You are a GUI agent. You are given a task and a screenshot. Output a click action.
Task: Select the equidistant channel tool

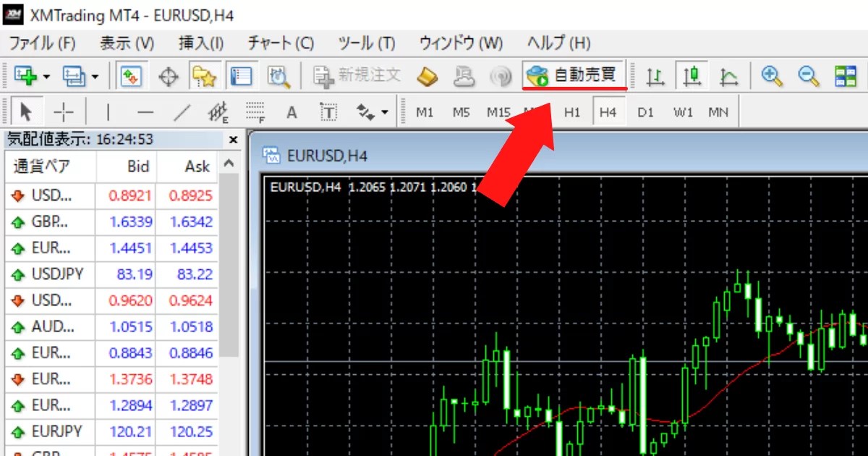(x=218, y=112)
